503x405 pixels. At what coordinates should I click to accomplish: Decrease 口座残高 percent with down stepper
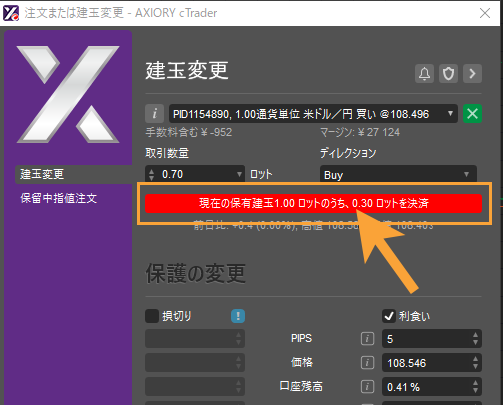(x=475, y=391)
